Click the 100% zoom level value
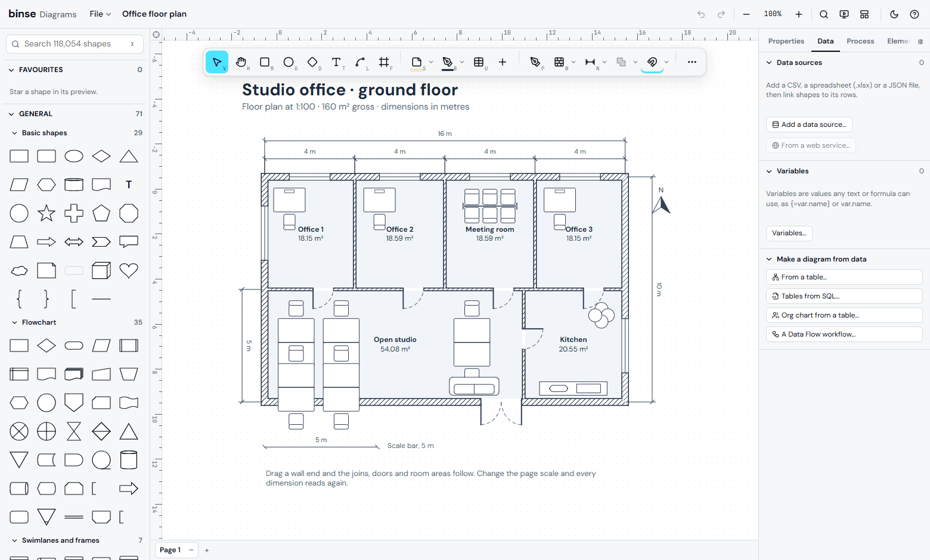 point(773,14)
